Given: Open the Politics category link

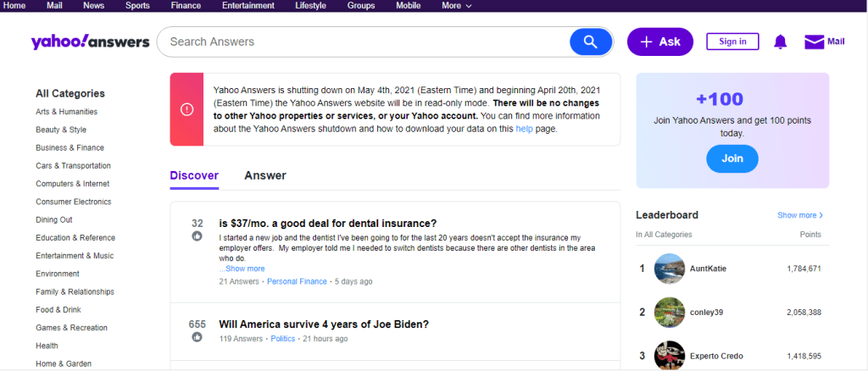Looking at the screenshot, I should (x=283, y=338).
